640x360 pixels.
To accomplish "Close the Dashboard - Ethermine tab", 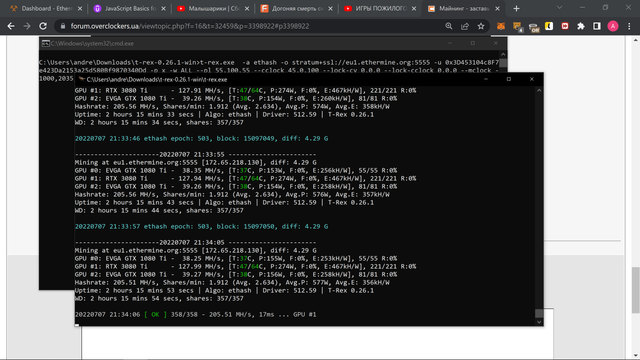I will (80, 9).
